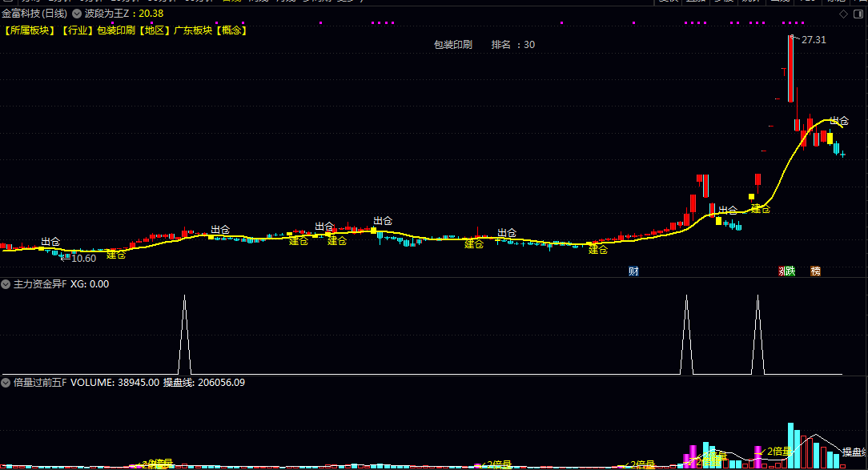Image resolution: width=868 pixels, height=470 pixels.
Task: Click the 27.31 high price label
Action: [814, 40]
